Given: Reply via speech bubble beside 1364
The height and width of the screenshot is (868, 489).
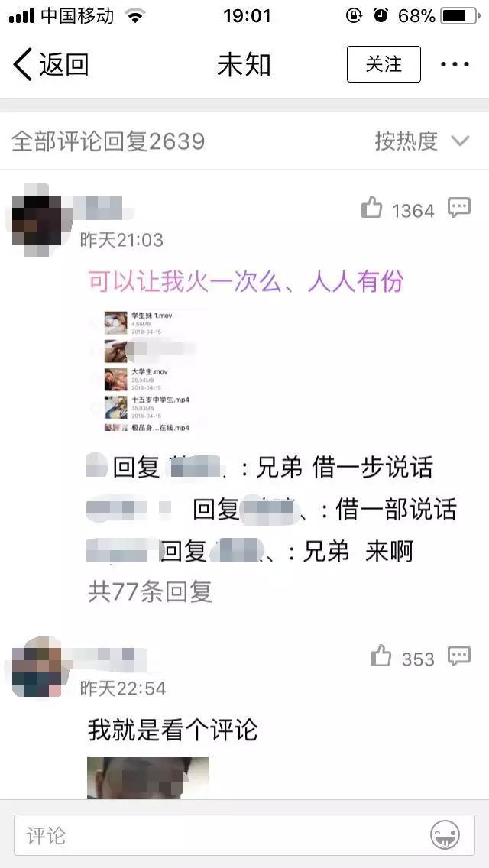Looking at the screenshot, I should (x=459, y=208).
